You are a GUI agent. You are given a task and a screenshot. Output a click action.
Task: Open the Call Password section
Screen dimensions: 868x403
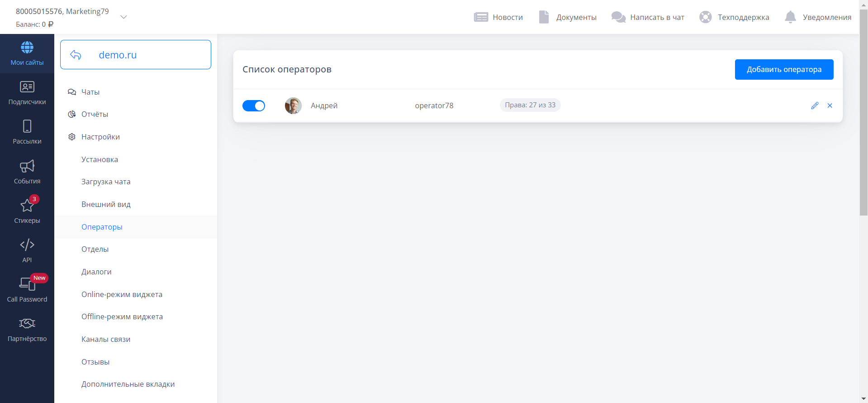point(27,290)
